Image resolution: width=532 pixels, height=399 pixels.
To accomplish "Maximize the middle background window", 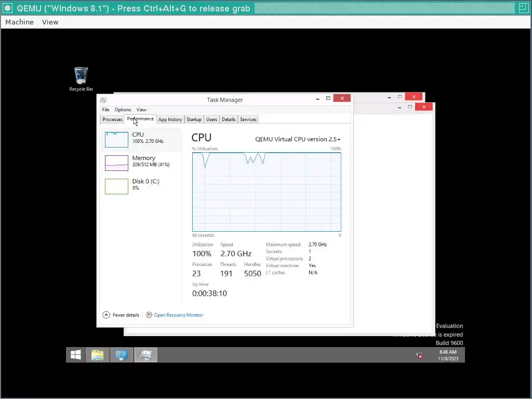I will pyautogui.click(x=410, y=107).
